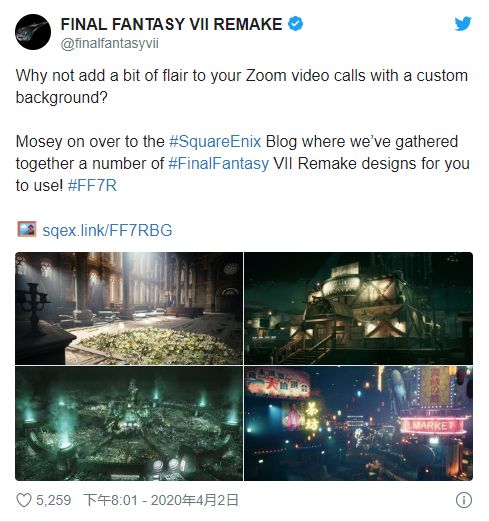The height and width of the screenshot is (522, 489).
Task: Open the #SquareEnix hashtag
Action: tap(215, 141)
